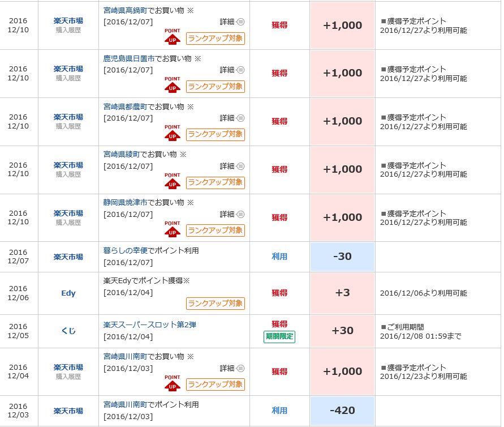Open 詳細 icon for 宮崎県都農町 purchase

click(x=240, y=118)
